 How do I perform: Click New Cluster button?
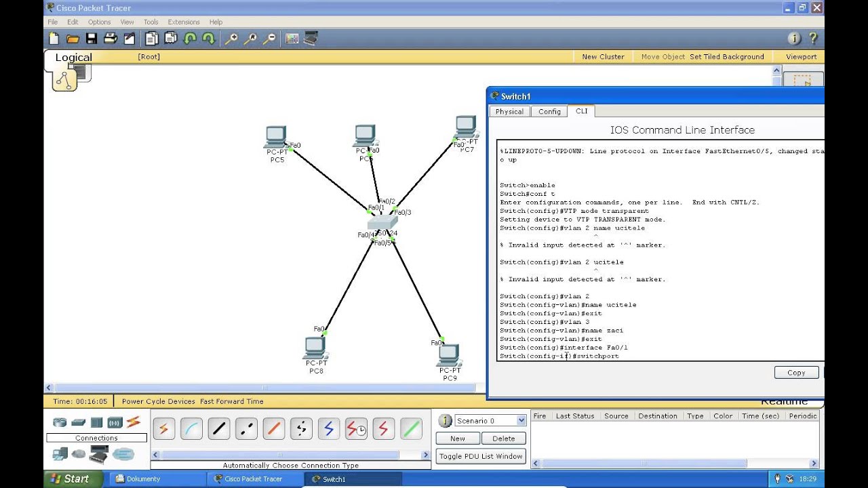(603, 57)
